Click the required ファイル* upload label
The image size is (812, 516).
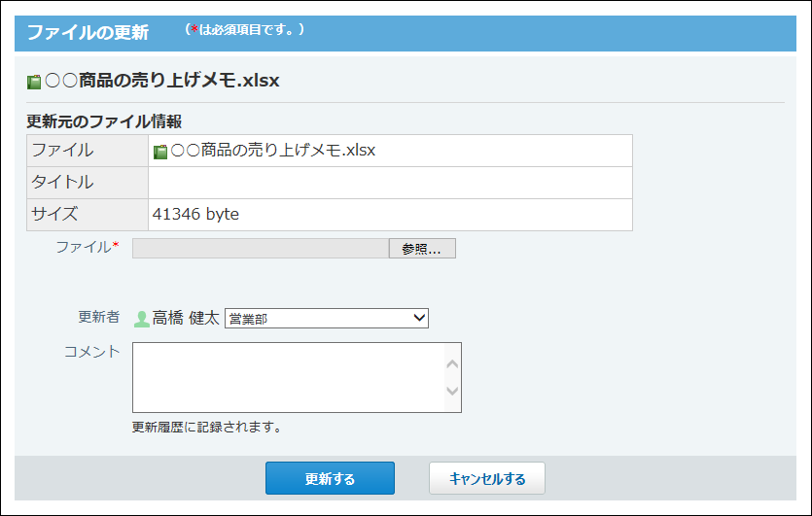88,248
